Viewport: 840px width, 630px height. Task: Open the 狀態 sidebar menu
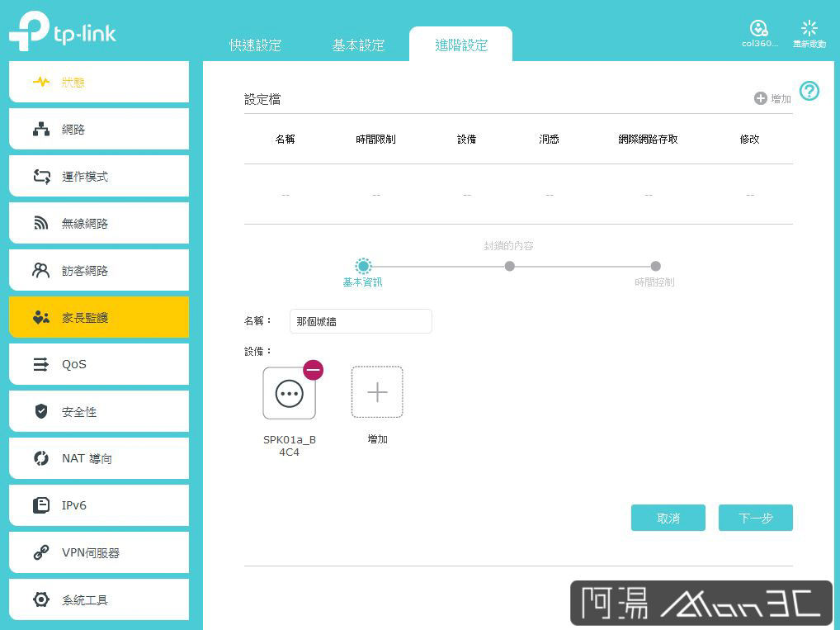click(x=99, y=82)
